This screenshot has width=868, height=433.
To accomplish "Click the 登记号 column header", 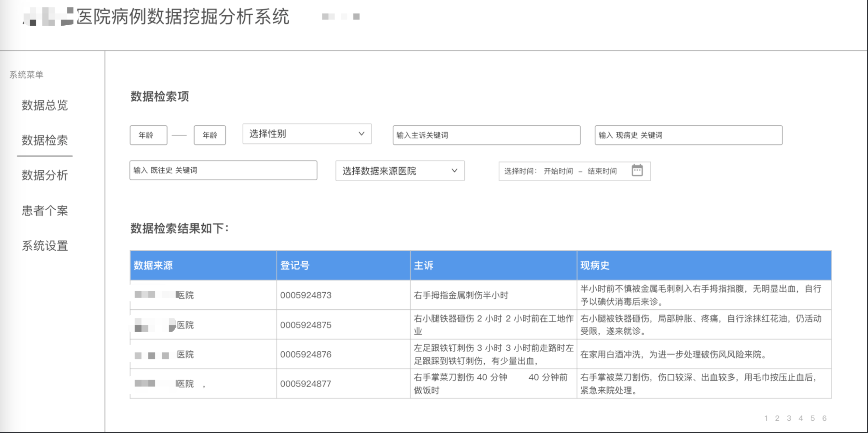I will pos(295,265).
